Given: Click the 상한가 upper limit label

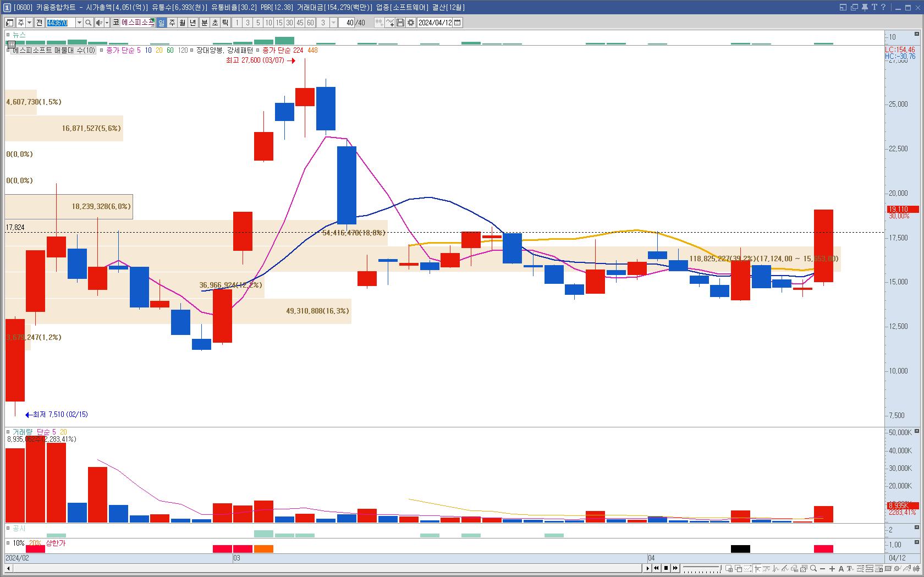Looking at the screenshot, I should (56, 543).
